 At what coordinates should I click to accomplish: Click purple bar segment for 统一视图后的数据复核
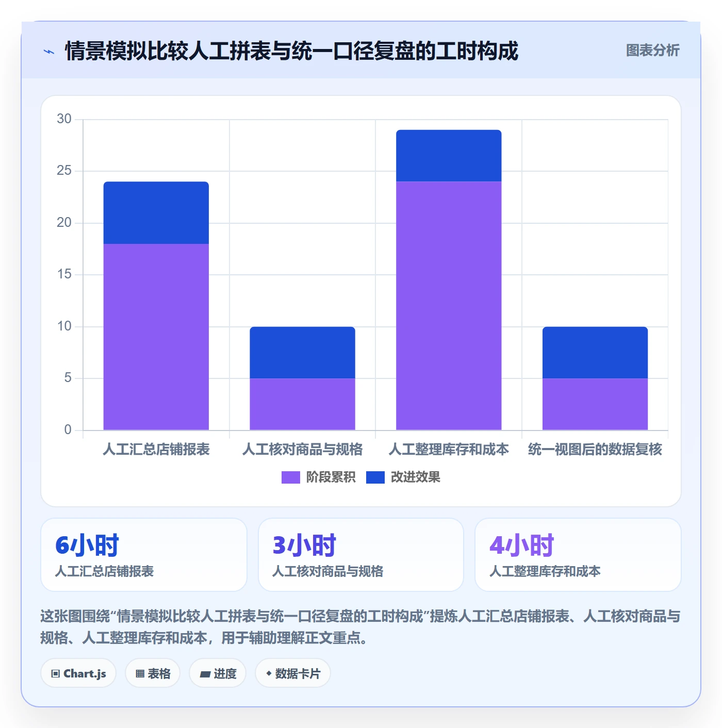click(x=595, y=404)
